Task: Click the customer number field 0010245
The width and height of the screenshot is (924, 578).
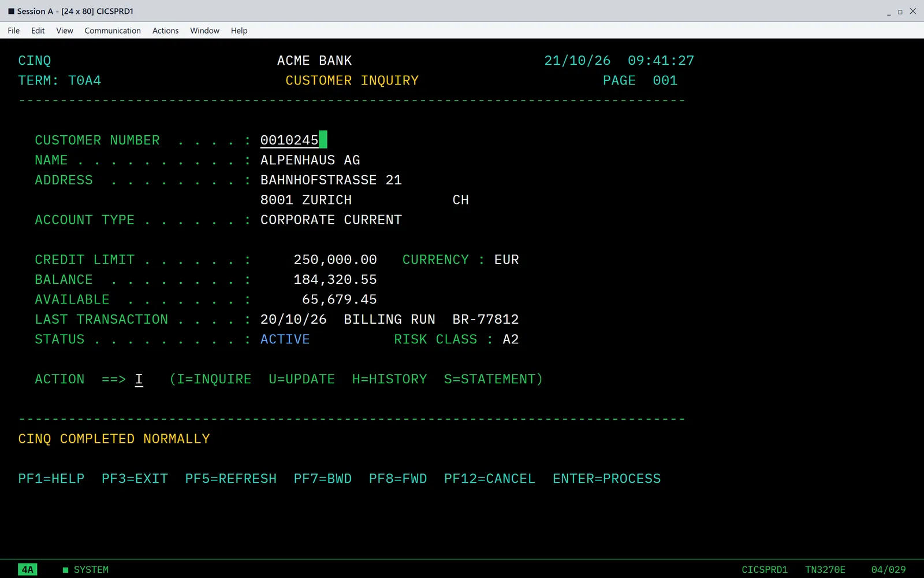Action: pos(290,140)
